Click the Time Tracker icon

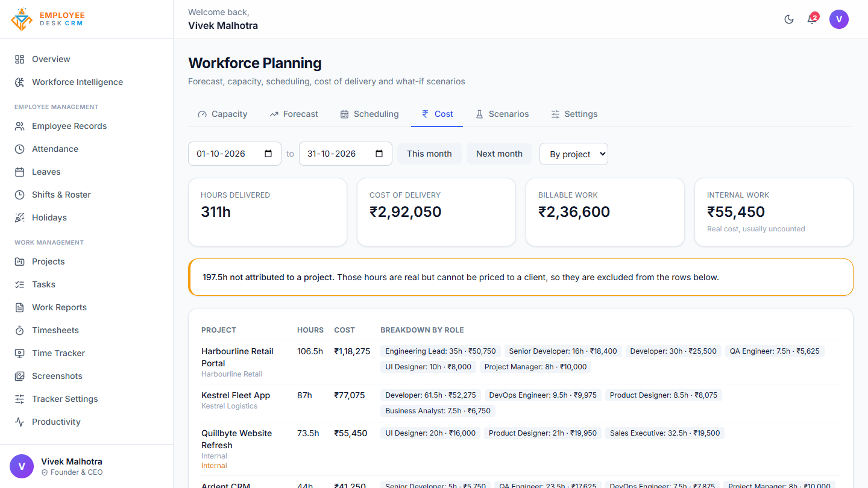point(20,353)
